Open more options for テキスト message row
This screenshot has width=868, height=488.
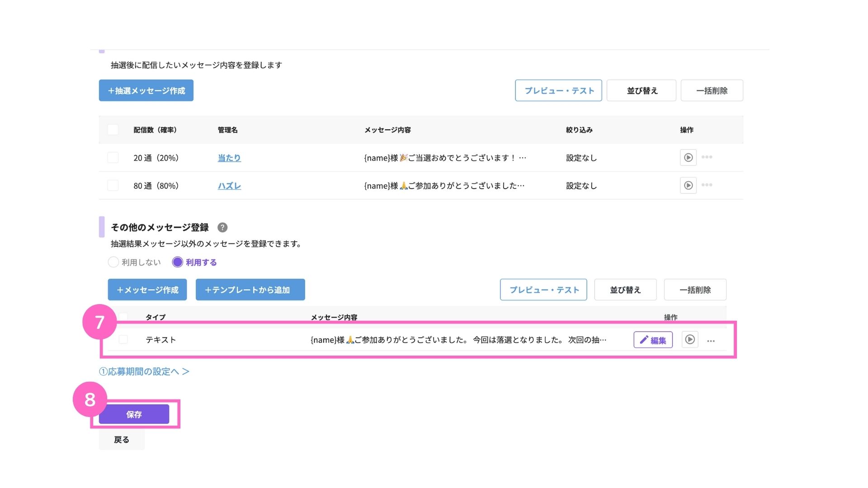pos(711,341)
